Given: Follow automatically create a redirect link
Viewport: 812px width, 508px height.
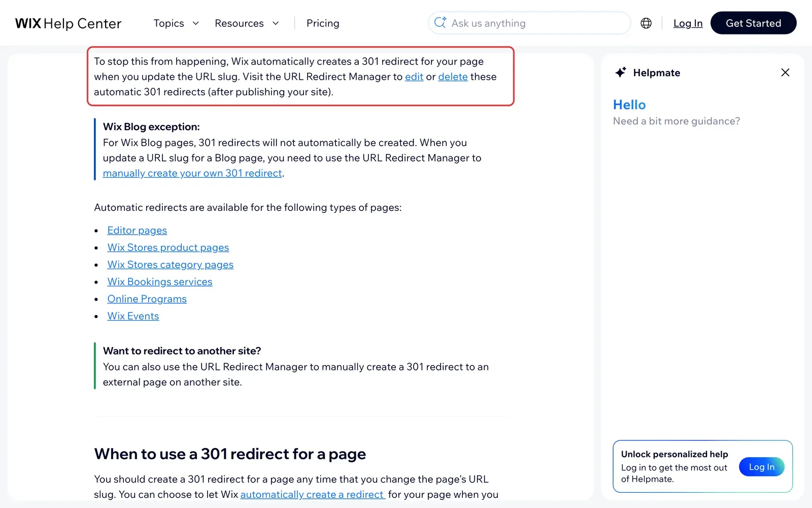Looking at the screenshot, I should tap(312, 495).
